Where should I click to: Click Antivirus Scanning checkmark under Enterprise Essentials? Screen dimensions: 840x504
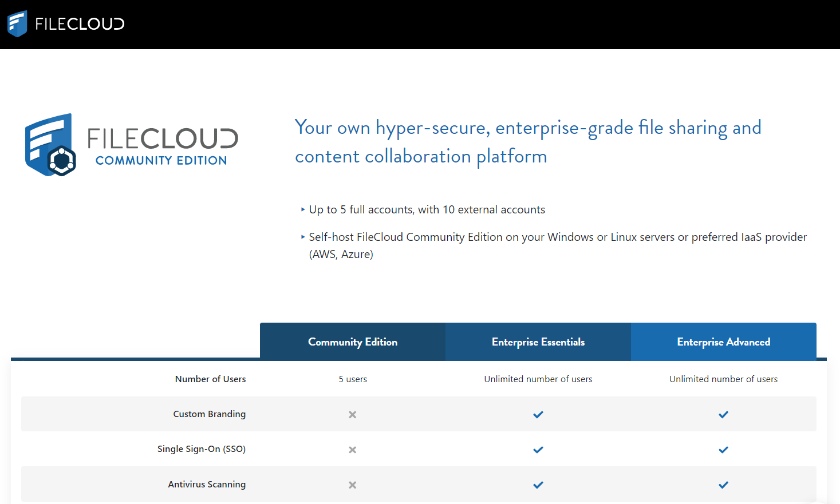(x=538, y=485)
